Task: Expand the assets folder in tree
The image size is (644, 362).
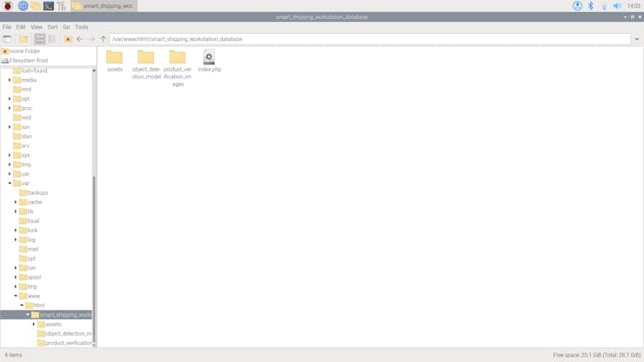Action: [x=34, y=325]
